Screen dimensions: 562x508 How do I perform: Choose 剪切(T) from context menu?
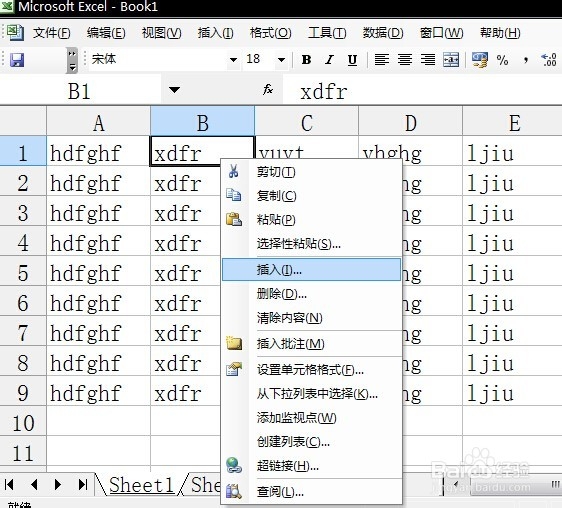311,172
